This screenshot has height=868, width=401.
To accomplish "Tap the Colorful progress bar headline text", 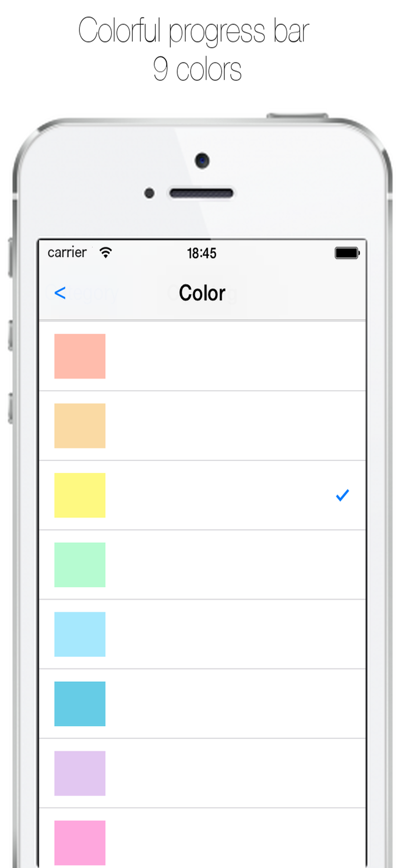I will click(194, 30).
